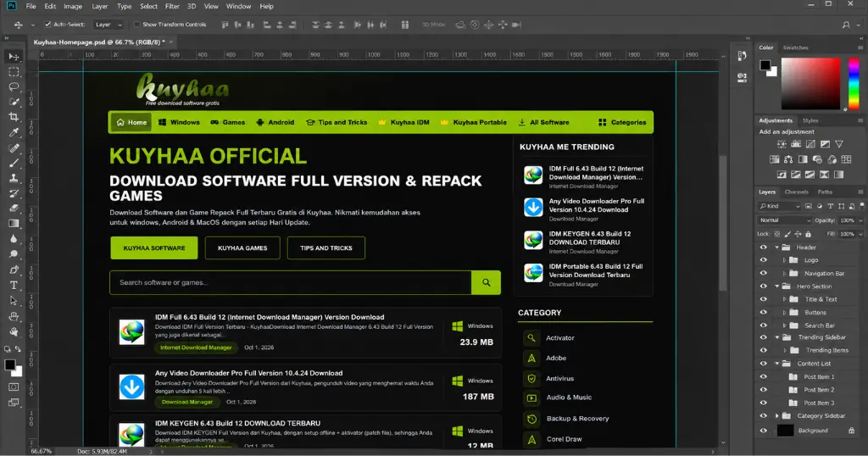Select the Blur tool

pyautogui.click(x=14, y=239)
